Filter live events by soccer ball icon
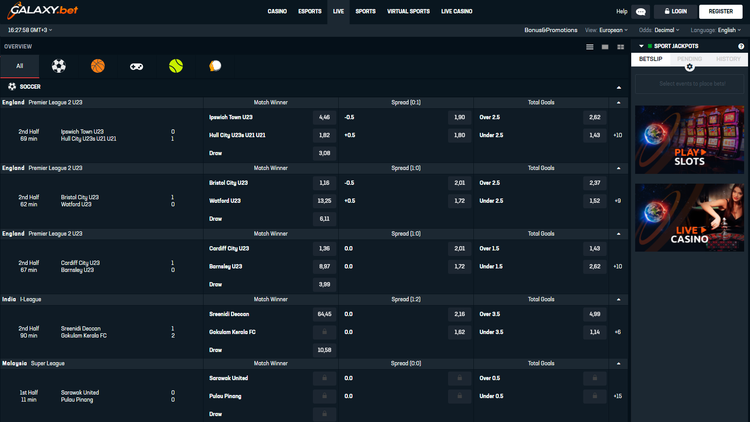Viewport: 750px width, 422px height. pos(59,66)
